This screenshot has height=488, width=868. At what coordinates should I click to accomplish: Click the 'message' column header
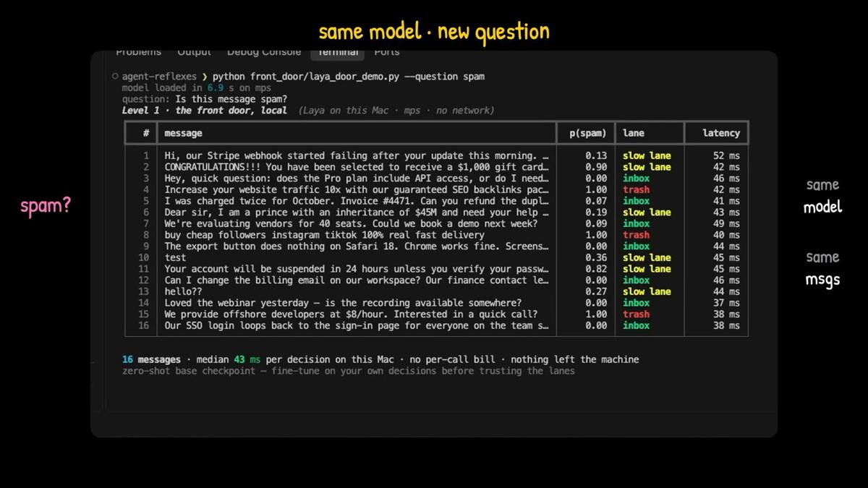click(183, 133)
